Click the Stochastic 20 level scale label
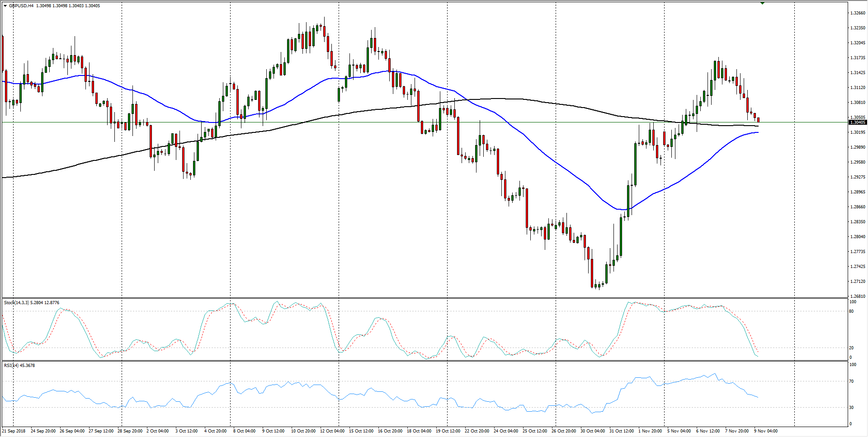 pyautogui.click(x=851, y=348)
